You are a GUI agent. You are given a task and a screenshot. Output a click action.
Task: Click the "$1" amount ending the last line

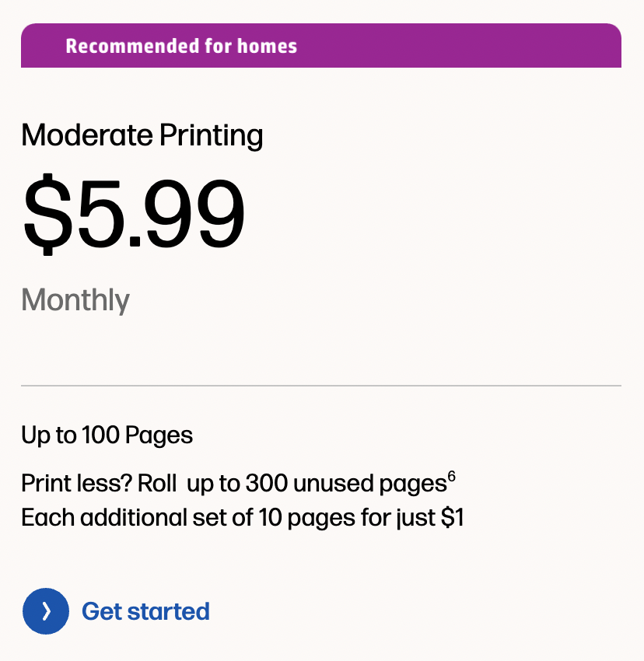pos(452,517)
